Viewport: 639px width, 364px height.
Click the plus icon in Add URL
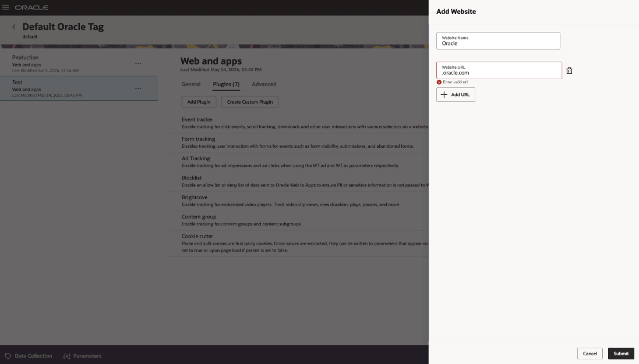444,94
